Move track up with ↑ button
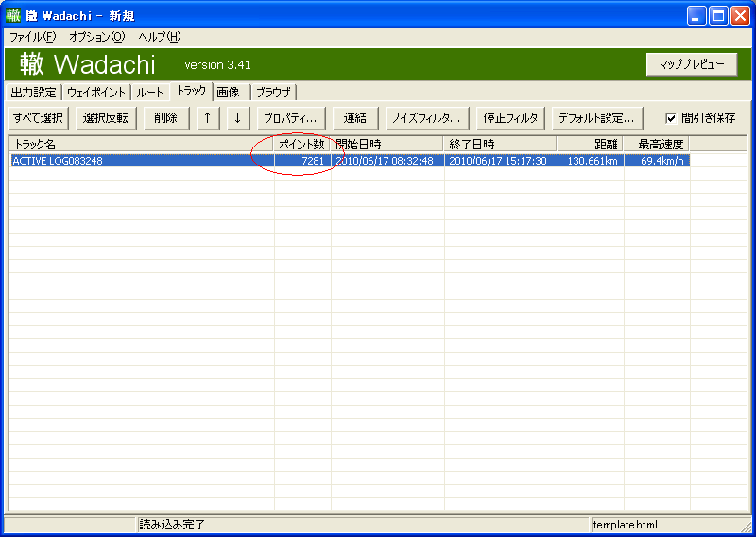This screenshot has height=537, width=756. coord(208,118)
